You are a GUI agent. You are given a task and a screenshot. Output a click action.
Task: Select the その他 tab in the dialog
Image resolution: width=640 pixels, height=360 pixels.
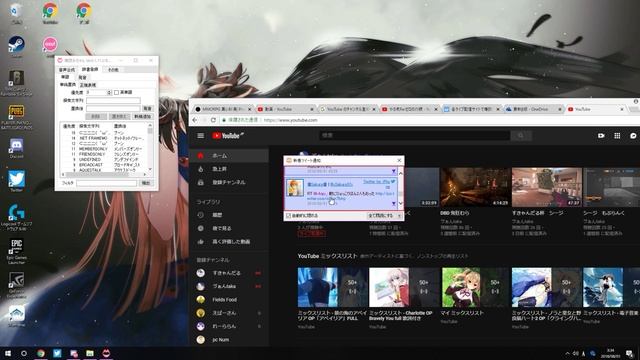pyautogui.click(x=113, y=70)
